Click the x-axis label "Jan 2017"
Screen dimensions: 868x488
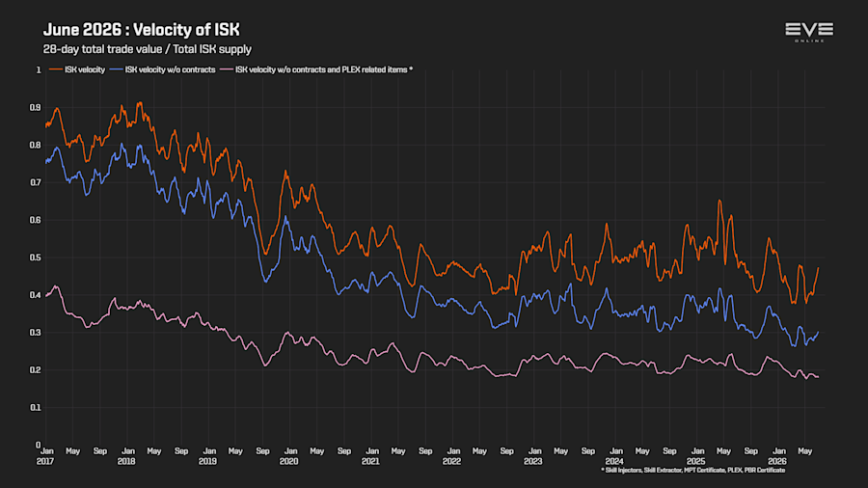point(45,456)
